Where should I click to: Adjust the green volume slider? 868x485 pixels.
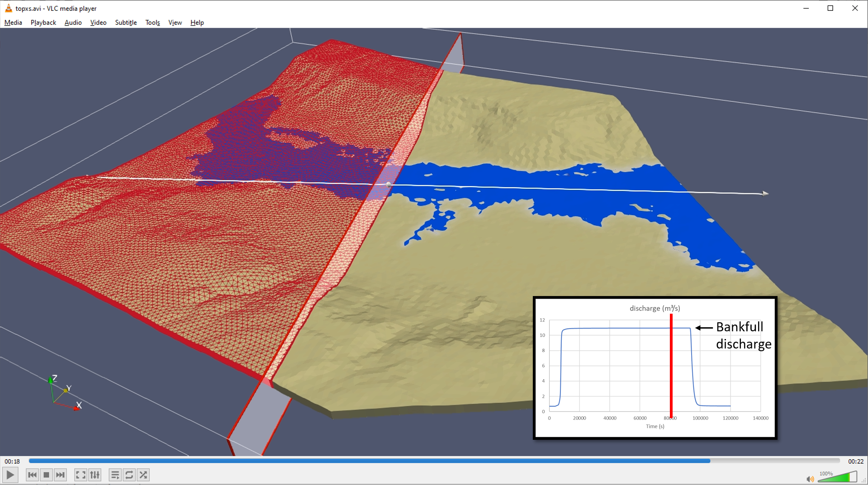pos(838,477)
